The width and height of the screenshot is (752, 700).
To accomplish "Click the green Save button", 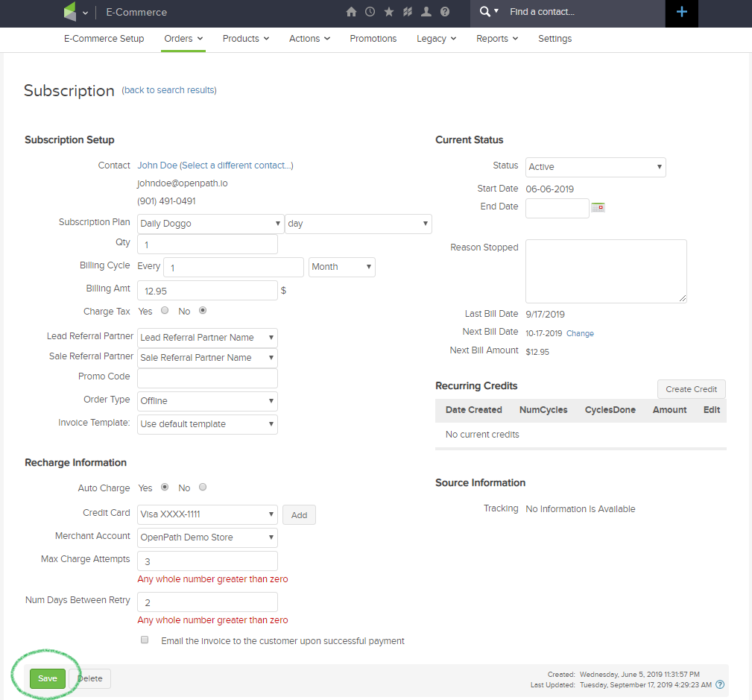I will (48, 678).
